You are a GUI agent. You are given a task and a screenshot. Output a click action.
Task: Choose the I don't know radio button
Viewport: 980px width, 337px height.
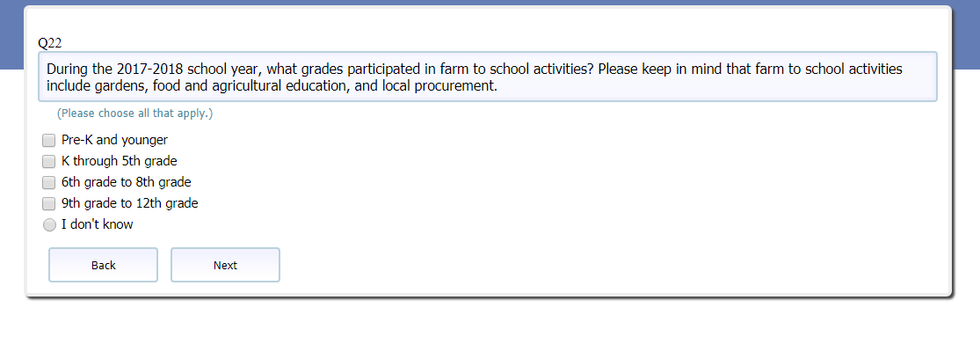[48, 225]
